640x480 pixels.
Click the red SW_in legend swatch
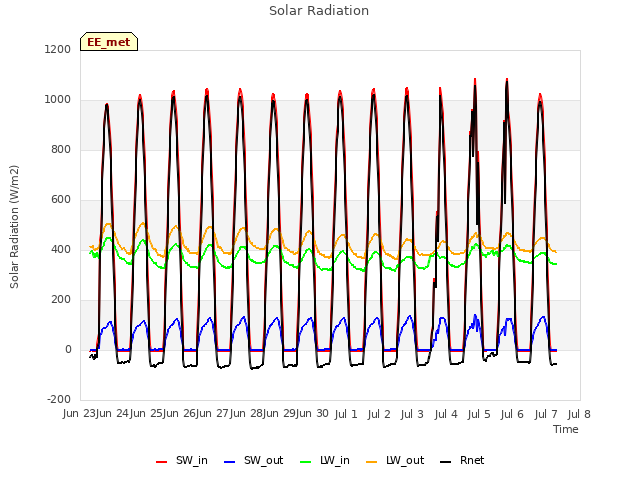point(162,462)
